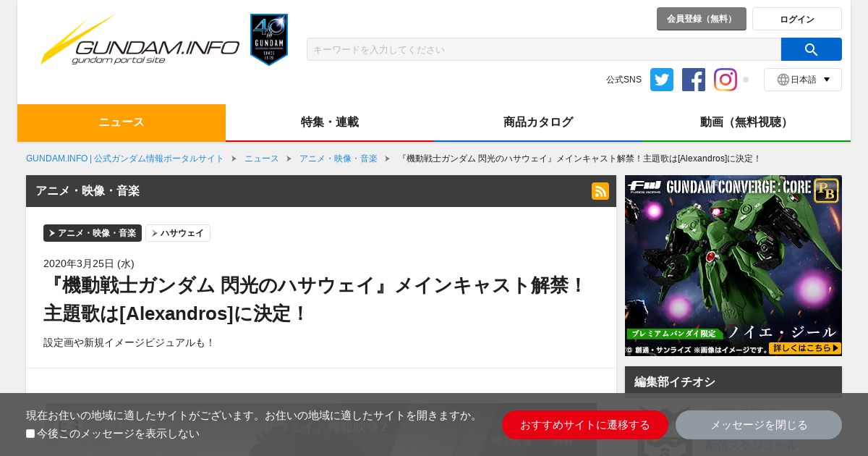
Task: Click the keyword search input field
Action: pos(544,49)
